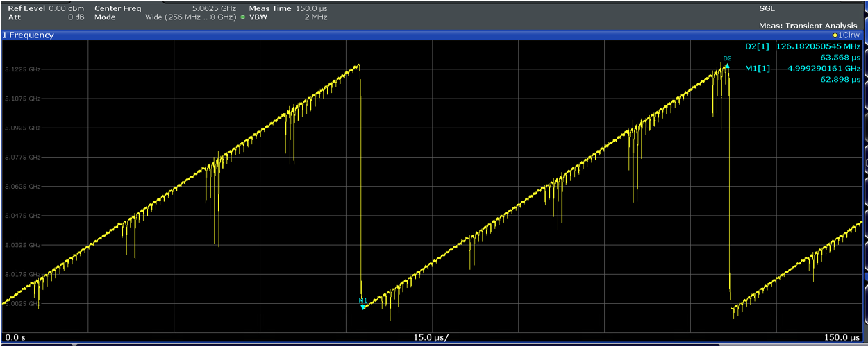Click the 0.0 s start time label
This screenshot has height=349, width=868.
(16, 338)
